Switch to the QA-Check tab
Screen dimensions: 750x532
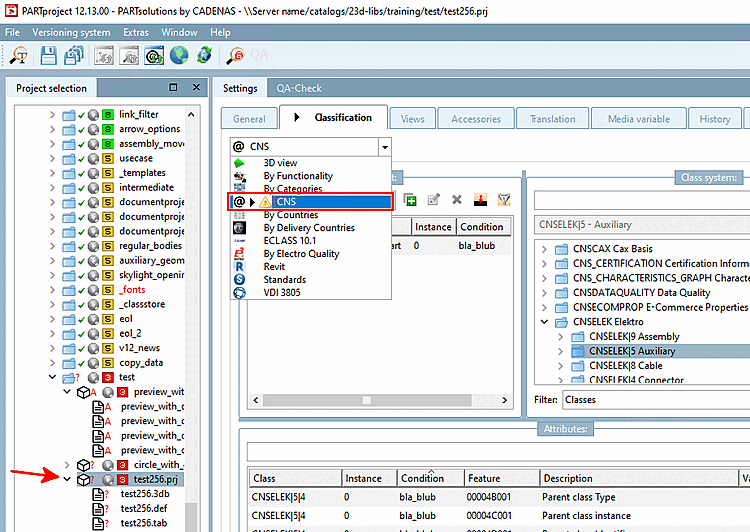pos(299,89)
